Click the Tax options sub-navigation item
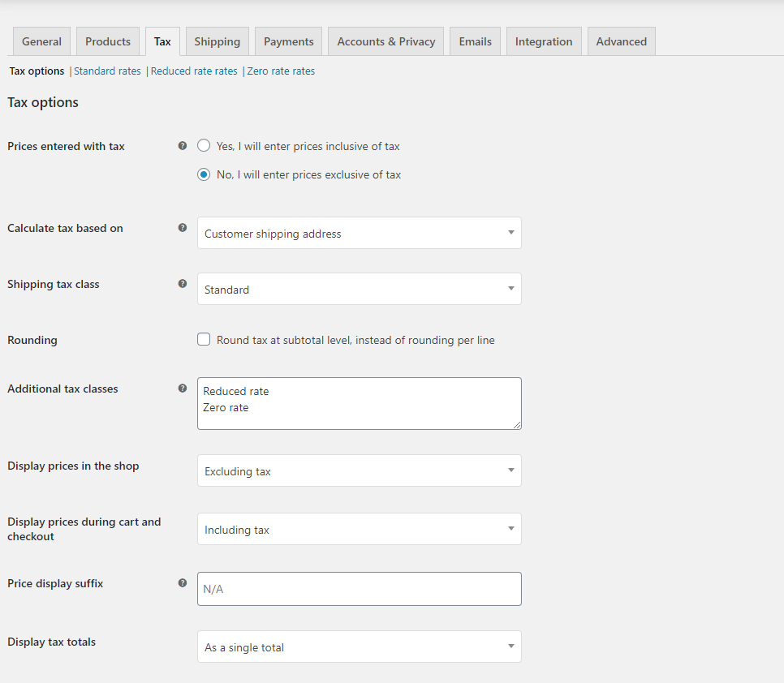This screenshot has width=784, height=683. click(37, 71)
